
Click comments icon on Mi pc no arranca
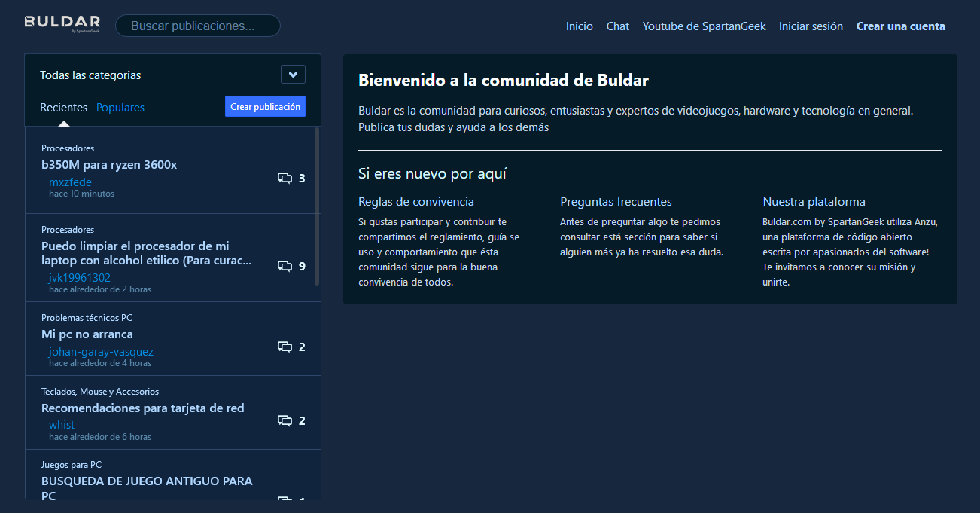point(285,347)
